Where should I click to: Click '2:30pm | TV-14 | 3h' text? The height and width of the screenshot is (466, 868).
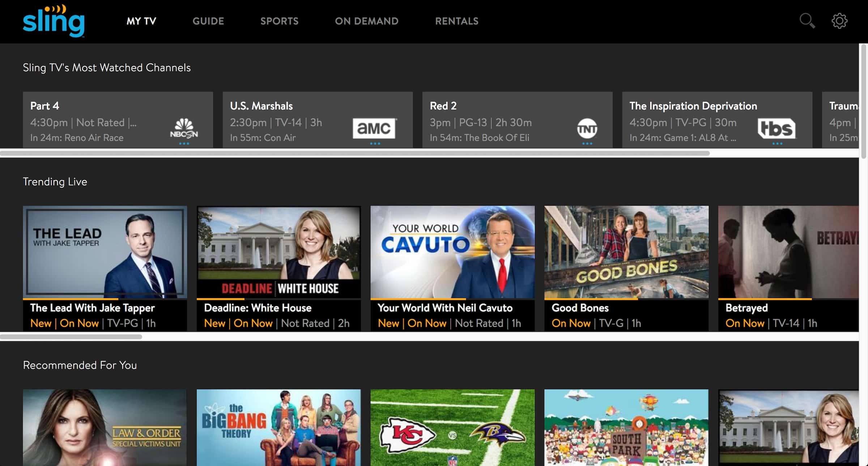coord(276,123)
